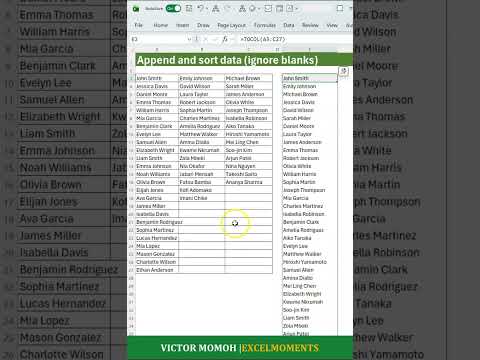Select 'Mia Lopez' cell in the small table
Image resolution: width=480 pixels, height=360 pixels.
[x=157, y=246]
